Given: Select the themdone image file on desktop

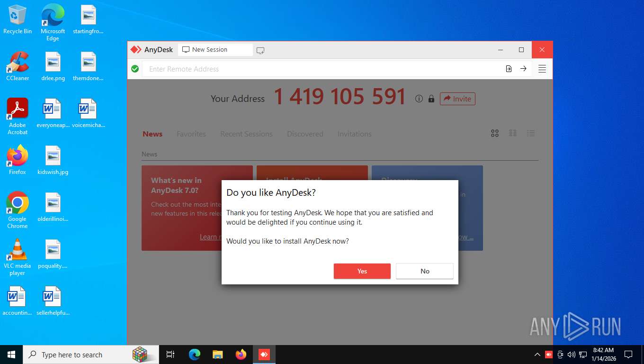Looking at the screenshot, I should (x=88, y=66).
